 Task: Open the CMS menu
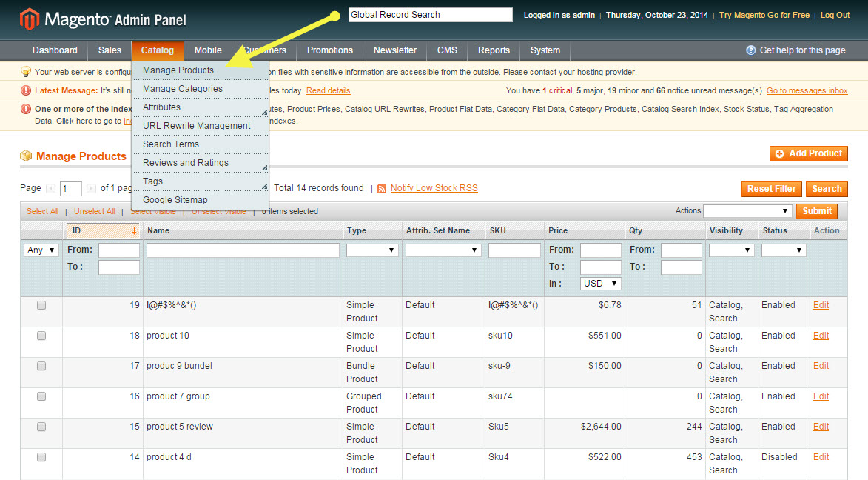pyautogui.click(x=447, y=50)
